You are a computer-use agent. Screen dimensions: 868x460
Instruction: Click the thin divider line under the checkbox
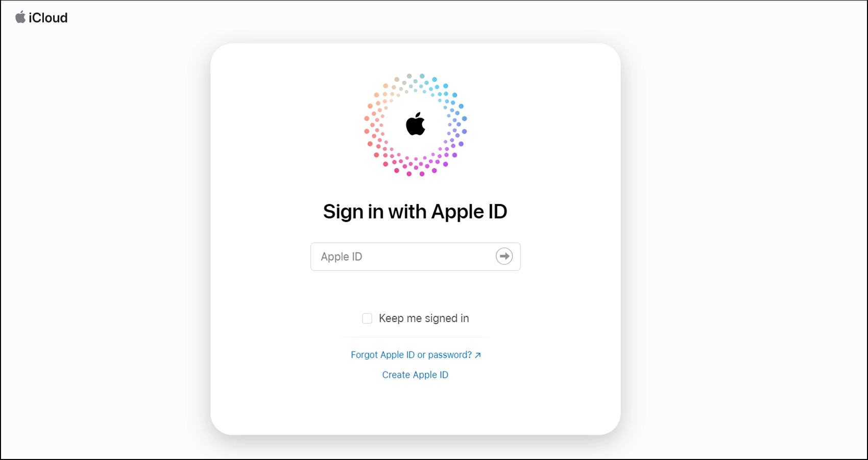pos(416,337)
